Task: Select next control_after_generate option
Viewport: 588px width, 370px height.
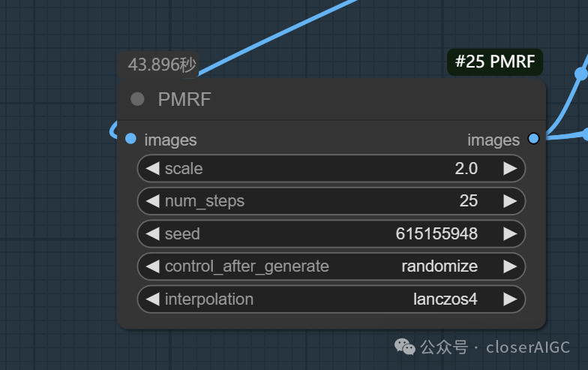Action: [510, 266]
